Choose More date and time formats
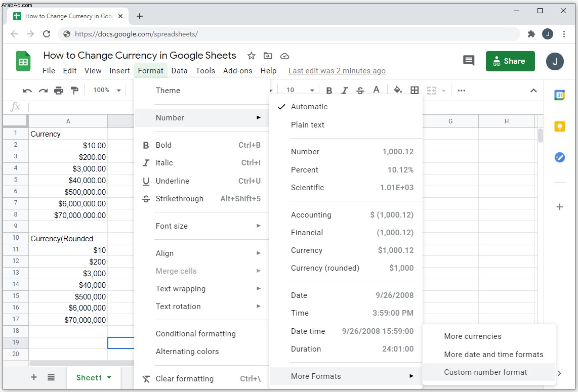Viewport: 578px width, 392px height. [489, 354]
